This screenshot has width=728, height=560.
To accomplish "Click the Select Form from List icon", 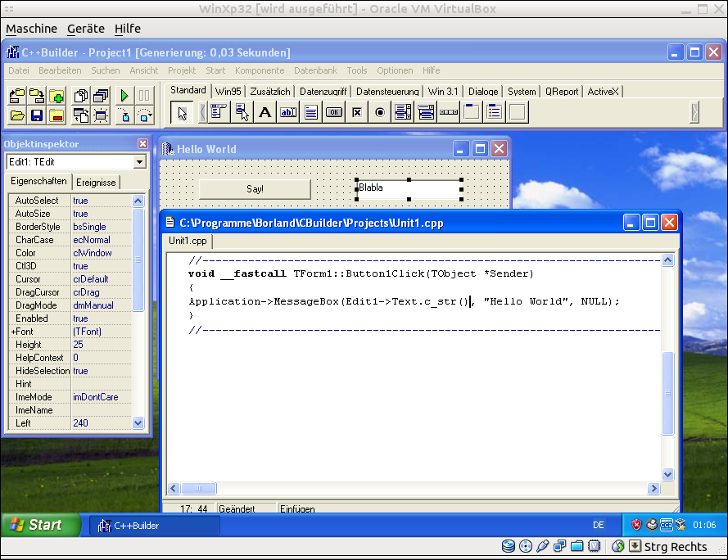I will [101, 96].
